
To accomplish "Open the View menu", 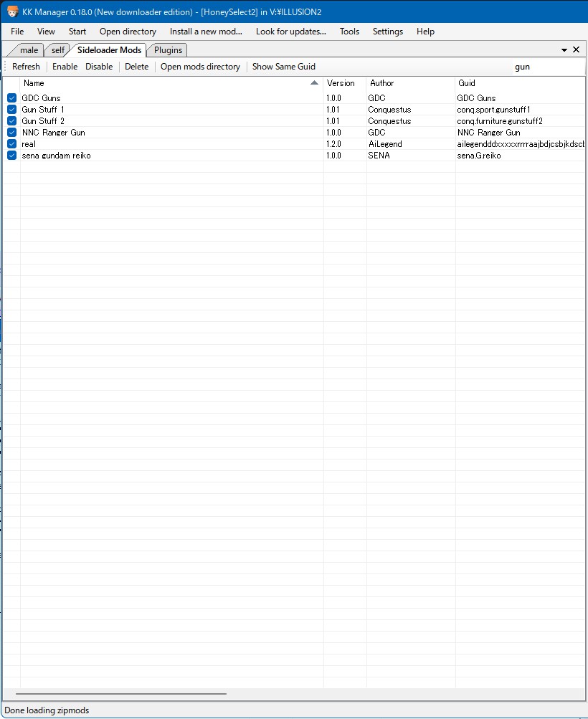I will 46,31.
